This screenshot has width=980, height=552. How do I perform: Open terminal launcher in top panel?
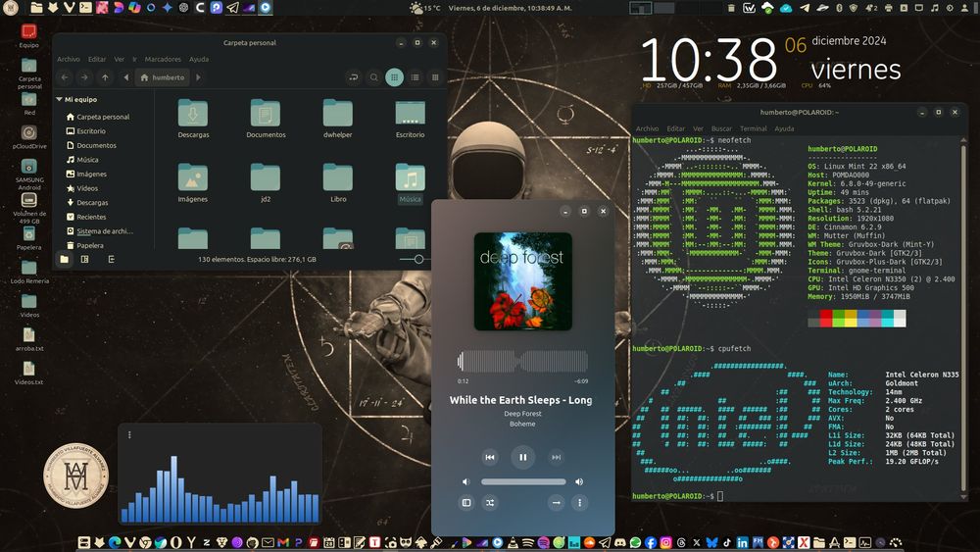pyautogui.click(x=85, y=8)
